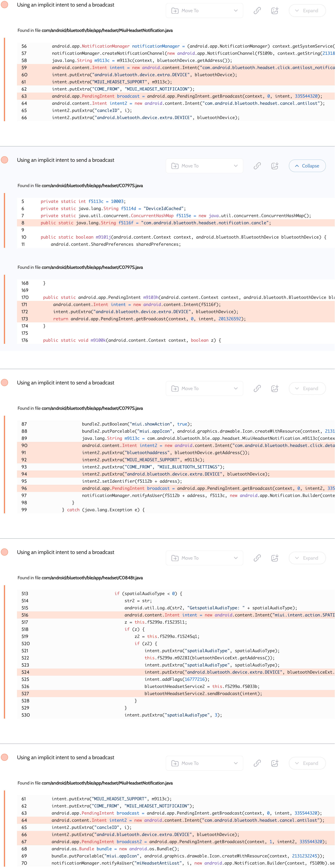Click image icon of last finding header
This screenshot has width=336, height=868.
tap(275, 763)
